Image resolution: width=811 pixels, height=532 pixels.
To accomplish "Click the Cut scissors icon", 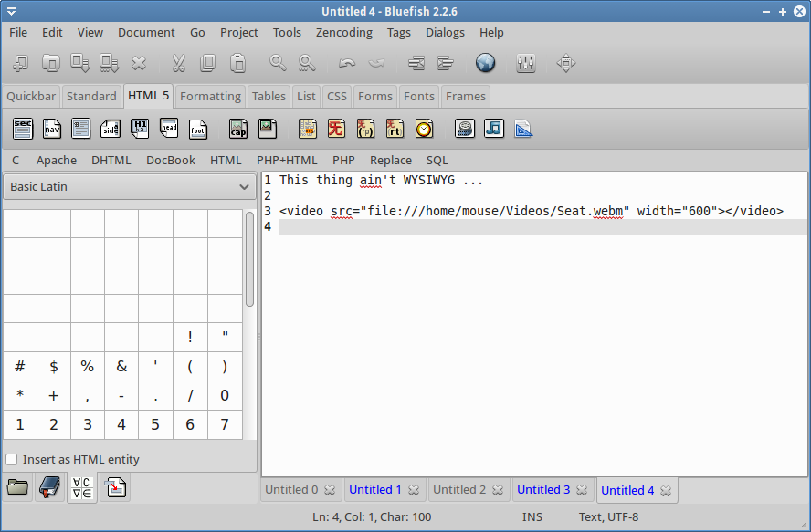I will coord(178,63).
